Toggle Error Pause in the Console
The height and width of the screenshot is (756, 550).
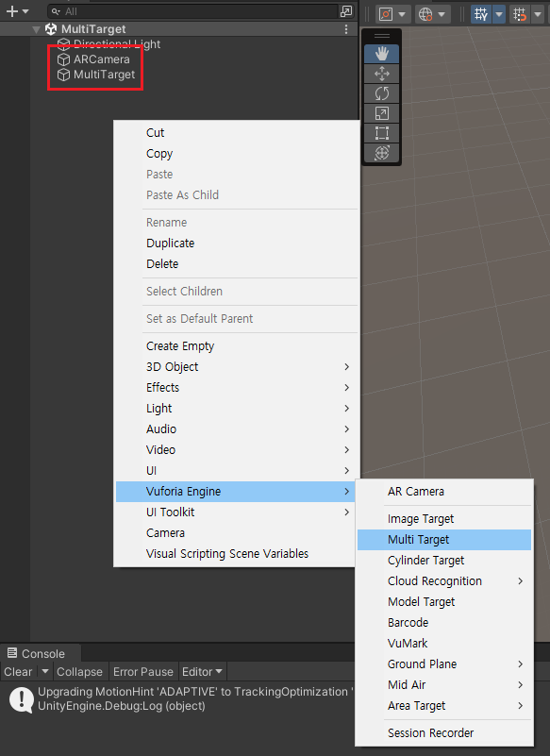[143, 672]
